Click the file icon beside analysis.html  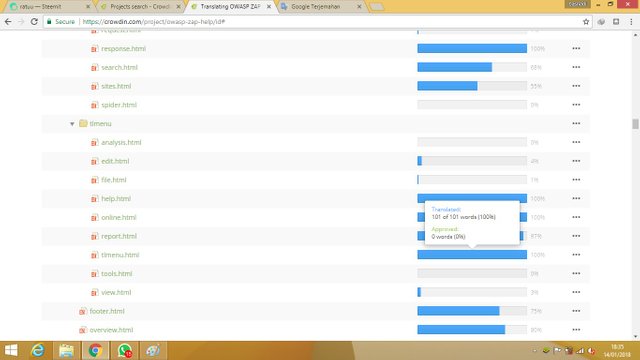click(x=94, y=143)
